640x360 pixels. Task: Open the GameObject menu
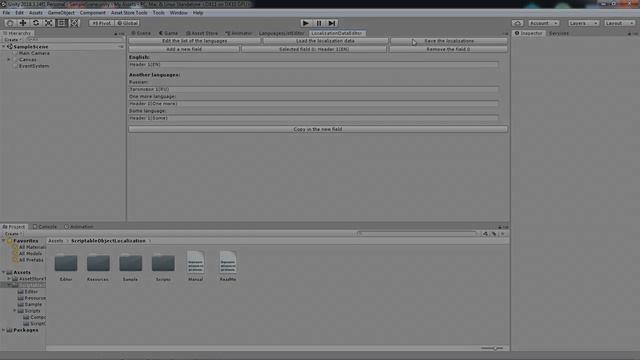(61, 13)
